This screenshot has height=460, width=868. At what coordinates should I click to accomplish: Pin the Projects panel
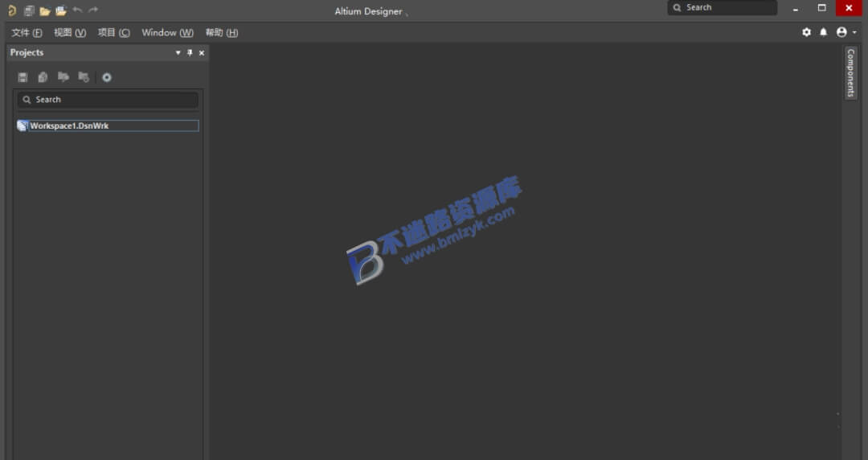190,52
